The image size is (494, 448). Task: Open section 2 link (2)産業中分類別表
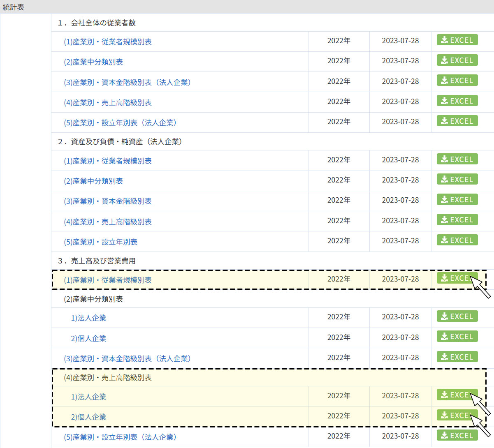click(93, 181)
